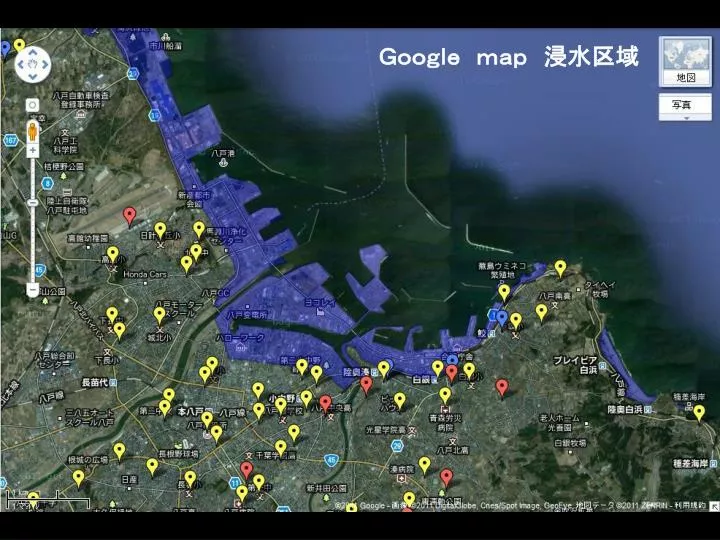Click the 長根野球場 label
This screenshot has width=720, height=540.
[179, 454]
